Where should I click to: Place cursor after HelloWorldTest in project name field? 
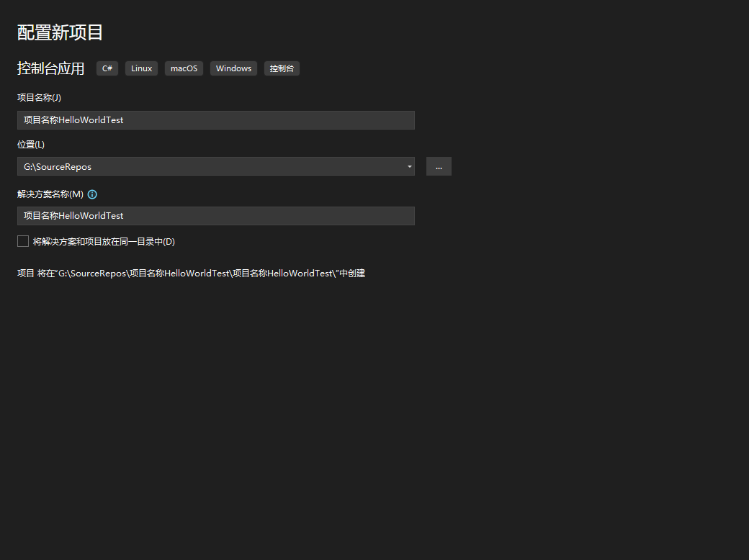pyautogui.click(x=125, y=120)
